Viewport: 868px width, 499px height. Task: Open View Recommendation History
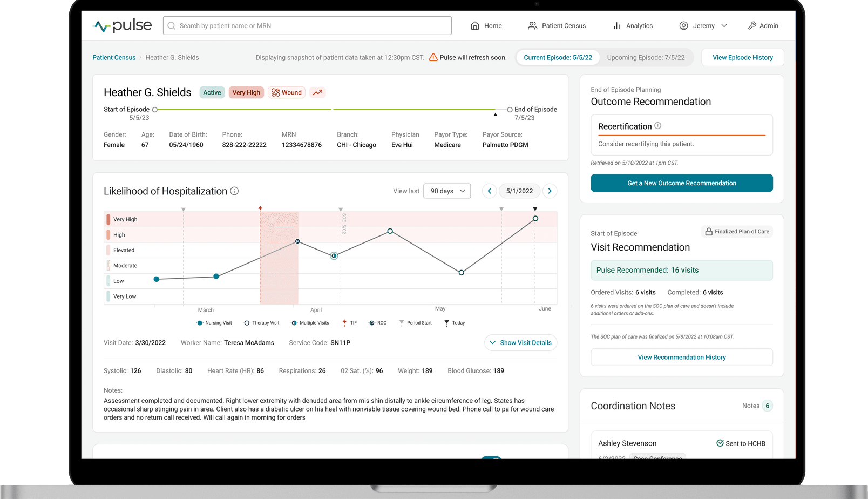click(681, 357)
